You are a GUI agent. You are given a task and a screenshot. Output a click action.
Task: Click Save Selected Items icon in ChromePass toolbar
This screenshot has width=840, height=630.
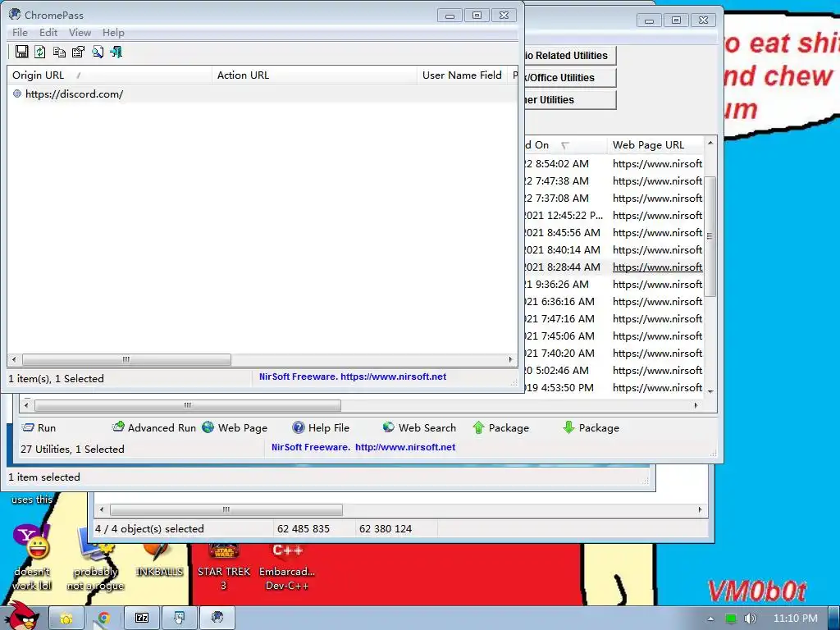point(21,52)
